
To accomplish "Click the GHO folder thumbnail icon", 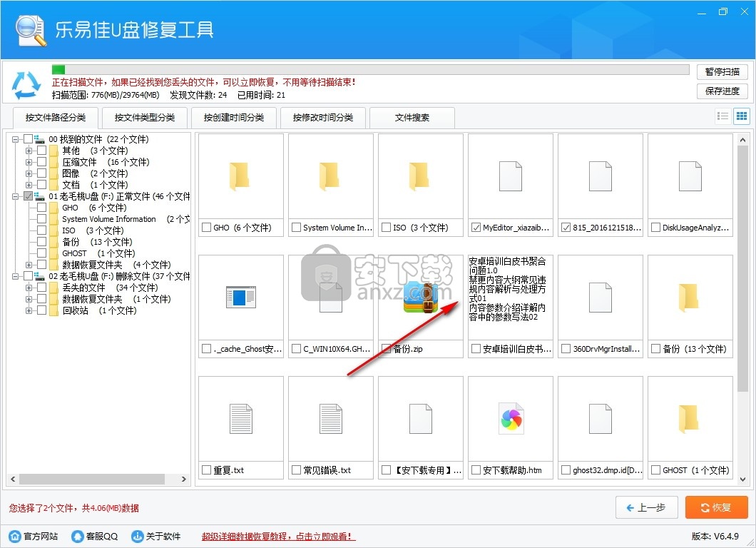I will pyautogui.click(x=239, y=176).
